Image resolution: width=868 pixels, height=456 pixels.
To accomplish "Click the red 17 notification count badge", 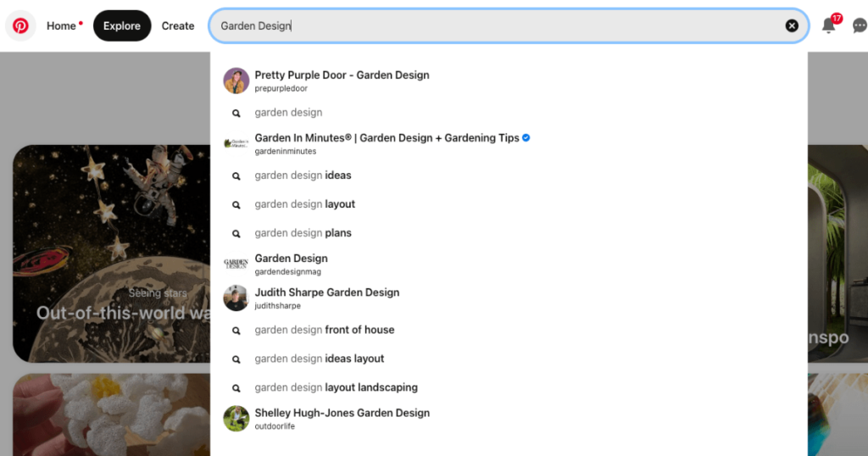I will coord(837,19).
